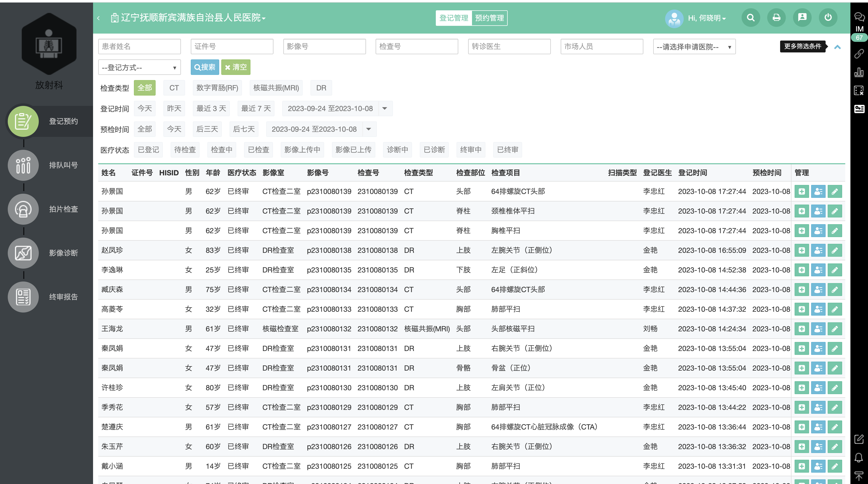
Task: Select 核磁共振(MRI) exam type filter
Action: coord(276,88)
